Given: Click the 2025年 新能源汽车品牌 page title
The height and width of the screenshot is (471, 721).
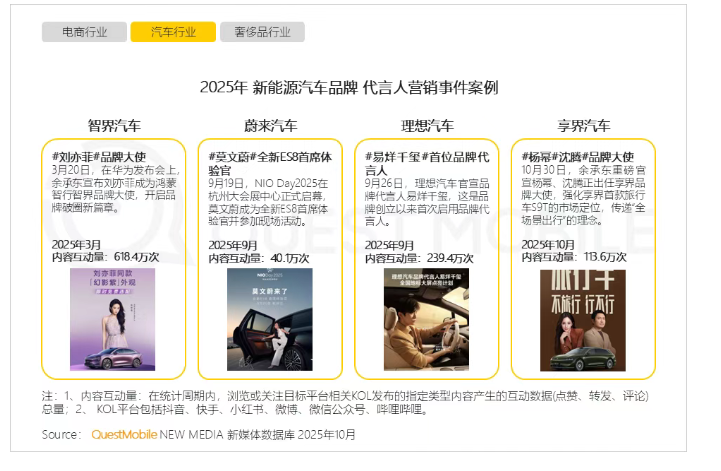Looking at the screenshot, I should point(348,87).
